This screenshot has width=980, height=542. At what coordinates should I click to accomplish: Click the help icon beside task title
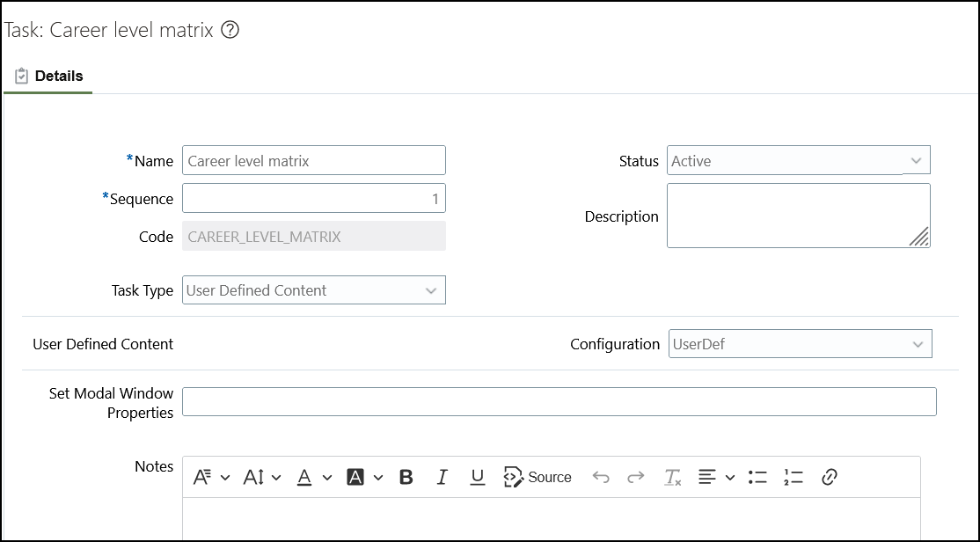coord(230,30)
